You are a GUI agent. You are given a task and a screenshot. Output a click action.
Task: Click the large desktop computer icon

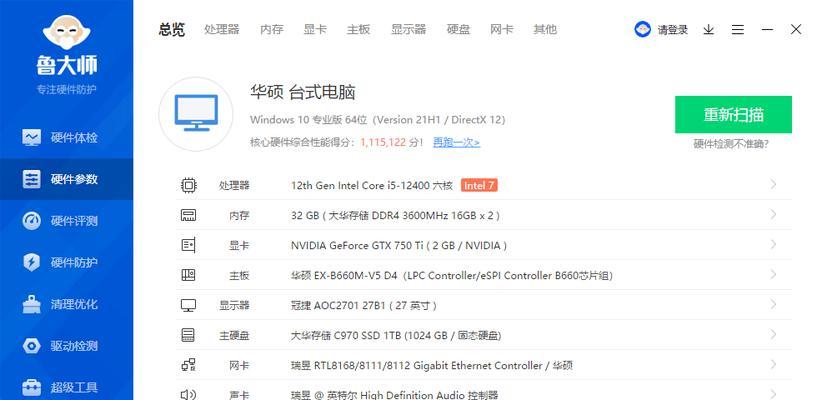point(196,114)
